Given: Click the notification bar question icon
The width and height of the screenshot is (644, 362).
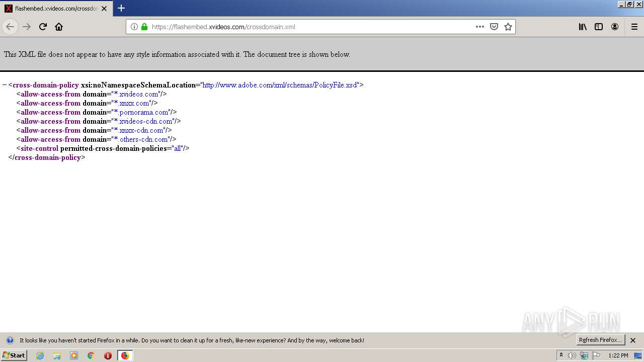Looking at the screenshot, I should click(10, 340).
